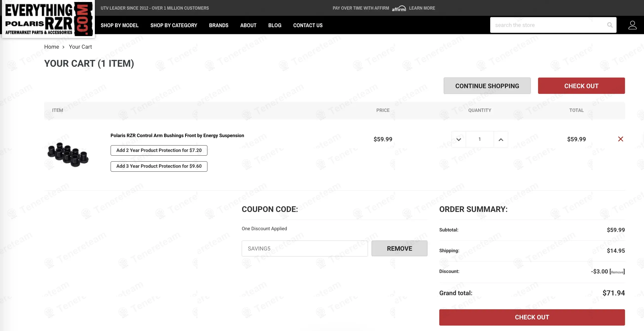Click the Everything Polaris RZR logo
Screen dimensions: 644x331
48,19
